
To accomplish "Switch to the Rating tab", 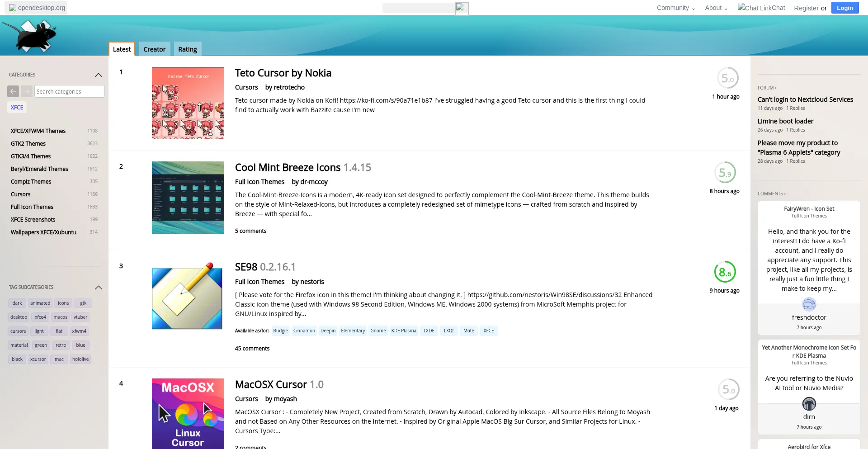I will point(187,49).
